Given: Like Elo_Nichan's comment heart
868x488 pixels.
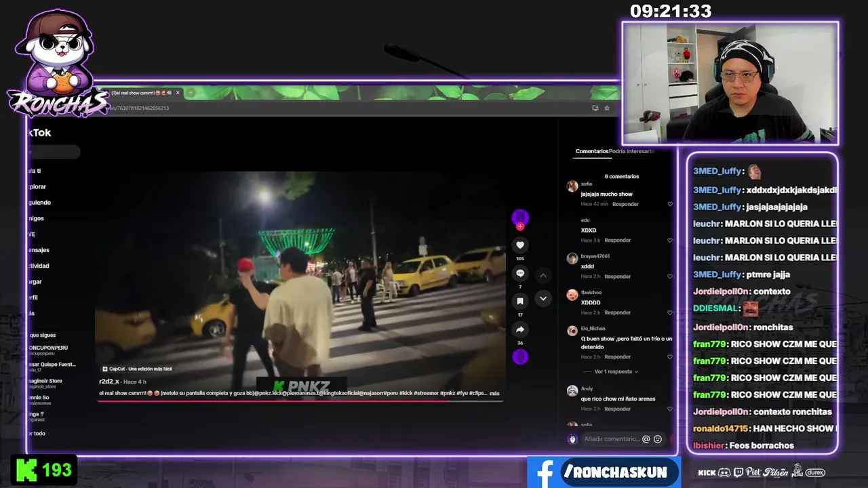Looking at the screenshot, I should pos(670,357).
